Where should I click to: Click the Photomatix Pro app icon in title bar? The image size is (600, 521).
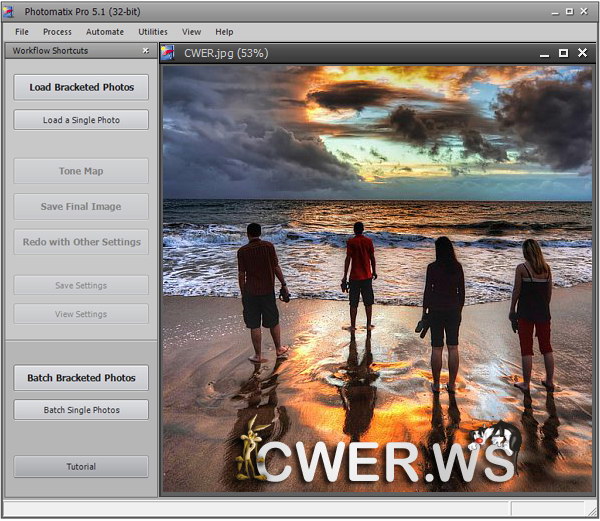pos(10,11)
